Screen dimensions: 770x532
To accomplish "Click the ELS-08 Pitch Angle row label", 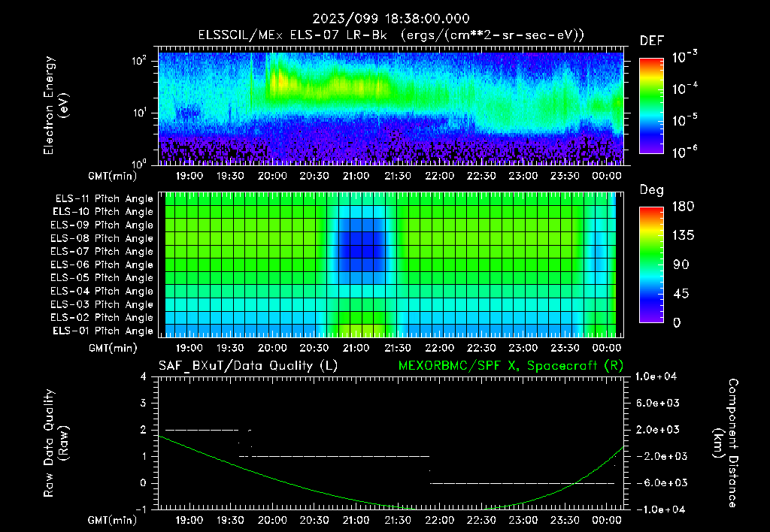I will point(102,238).
